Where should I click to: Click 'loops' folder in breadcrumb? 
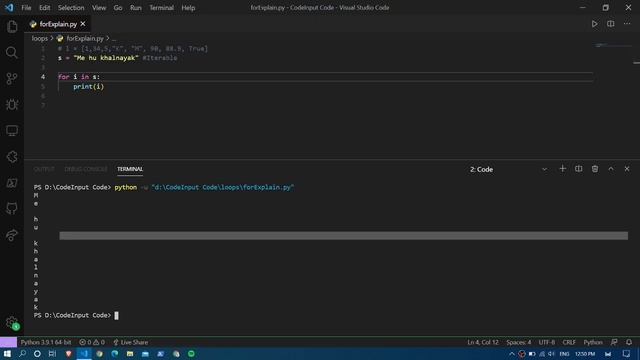[x=40, y=38]
